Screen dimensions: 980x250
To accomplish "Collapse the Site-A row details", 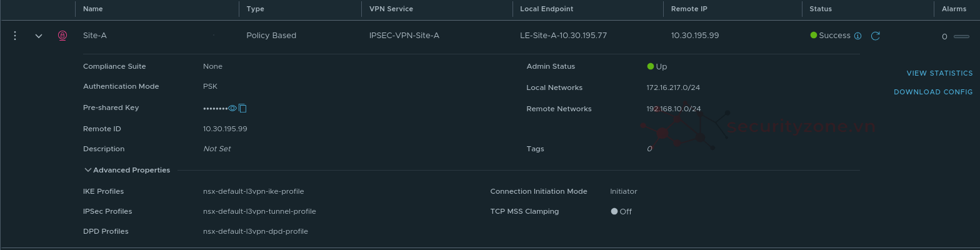I will [39, 36].
